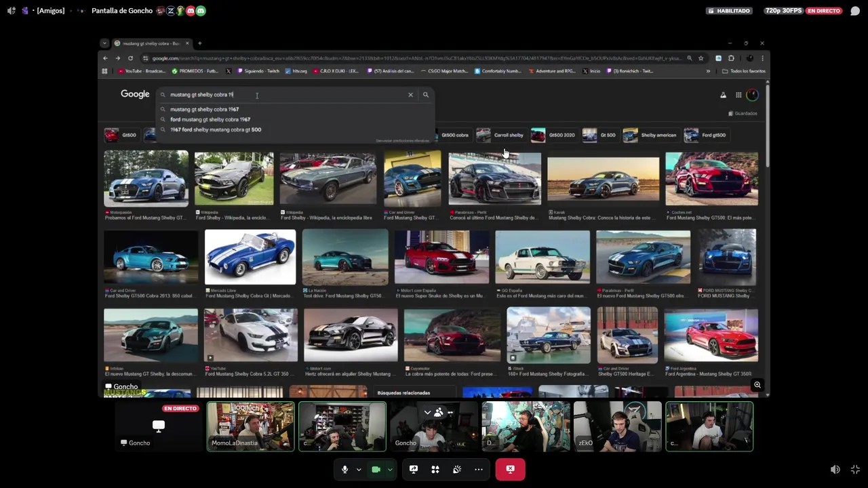Open the Guardados saved items link
Viewport: 868px width, 488px height.
click(743, 113)
